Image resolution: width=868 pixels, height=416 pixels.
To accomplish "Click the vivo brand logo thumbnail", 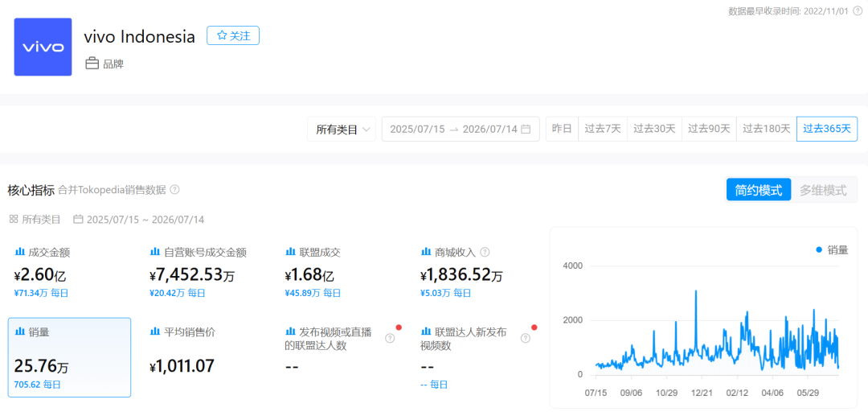I will (x=43, y=47).
